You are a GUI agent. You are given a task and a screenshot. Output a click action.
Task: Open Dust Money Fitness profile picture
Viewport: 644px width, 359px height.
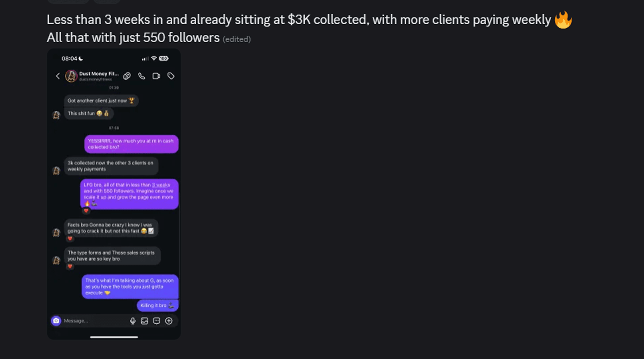pyautogui.click(x=71, y=76)
